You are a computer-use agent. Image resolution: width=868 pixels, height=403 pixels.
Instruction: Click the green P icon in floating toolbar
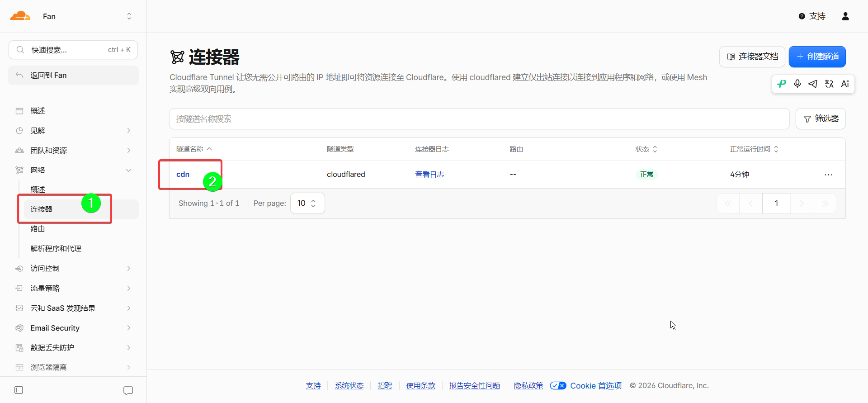tap(782, 84)
